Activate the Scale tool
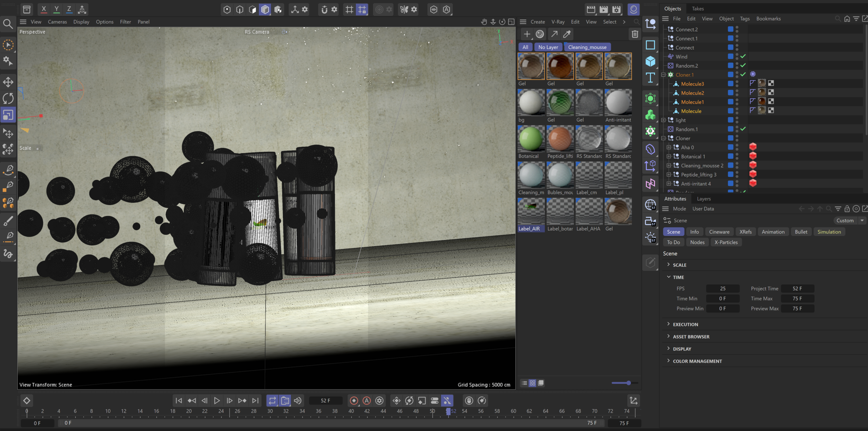Screen dimensions: 868x431 8,115
